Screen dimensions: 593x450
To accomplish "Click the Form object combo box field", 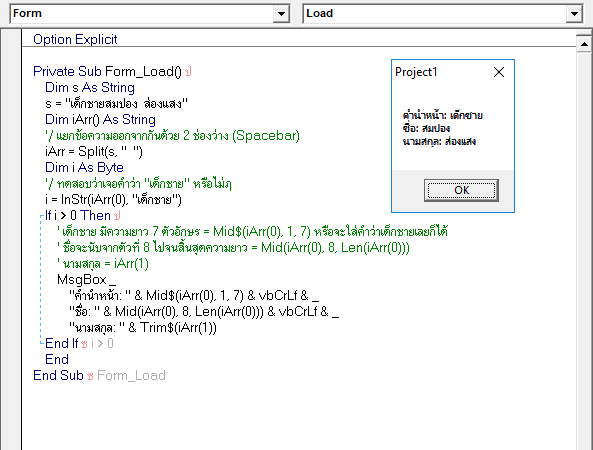I will (x=150, y=14).
